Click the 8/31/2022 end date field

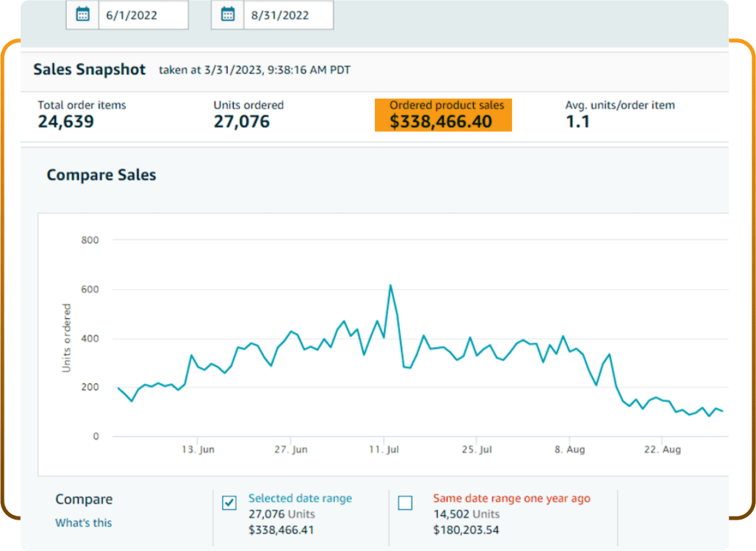coord(288,15)
